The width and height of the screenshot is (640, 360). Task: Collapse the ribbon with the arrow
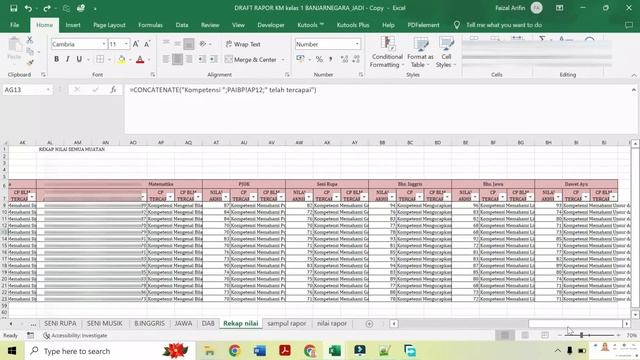pos(634,75)
